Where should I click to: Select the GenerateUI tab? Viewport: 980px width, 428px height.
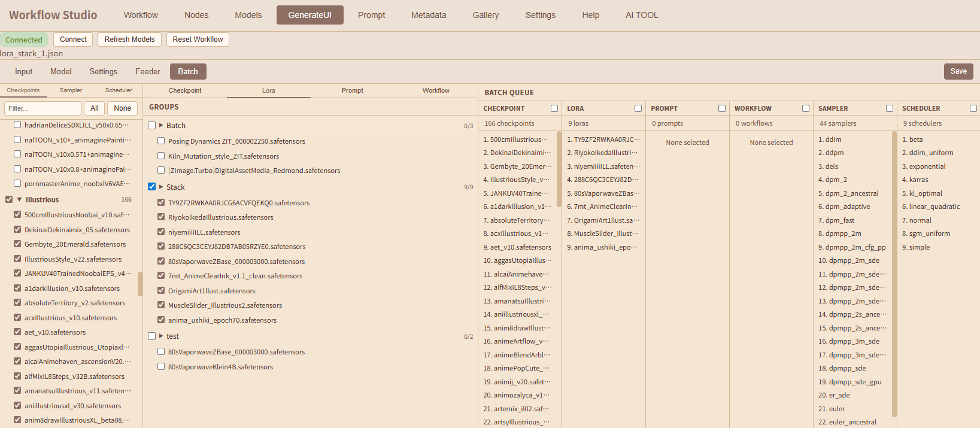310,15
